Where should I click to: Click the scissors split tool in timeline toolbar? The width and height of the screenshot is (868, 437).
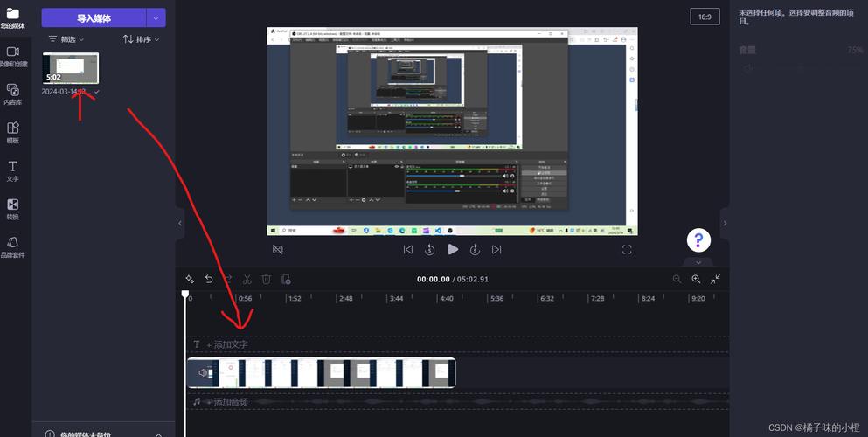[247, 279]
